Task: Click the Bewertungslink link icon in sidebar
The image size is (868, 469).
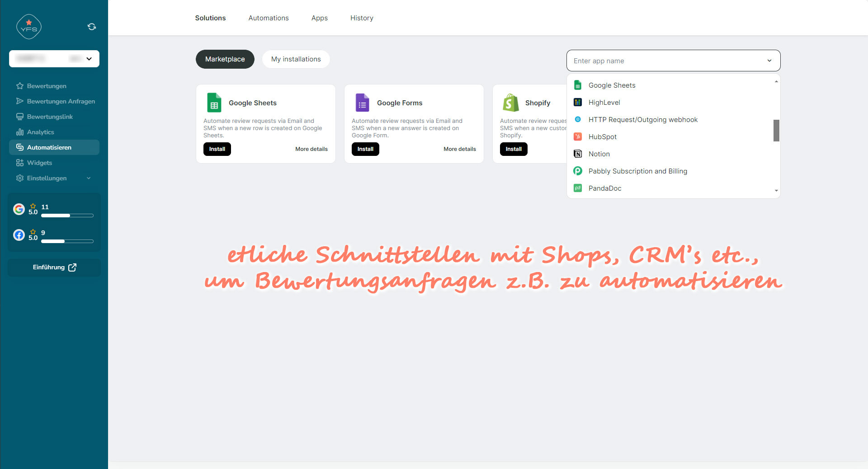Action: pyautogui.click(x=20, y=117)
